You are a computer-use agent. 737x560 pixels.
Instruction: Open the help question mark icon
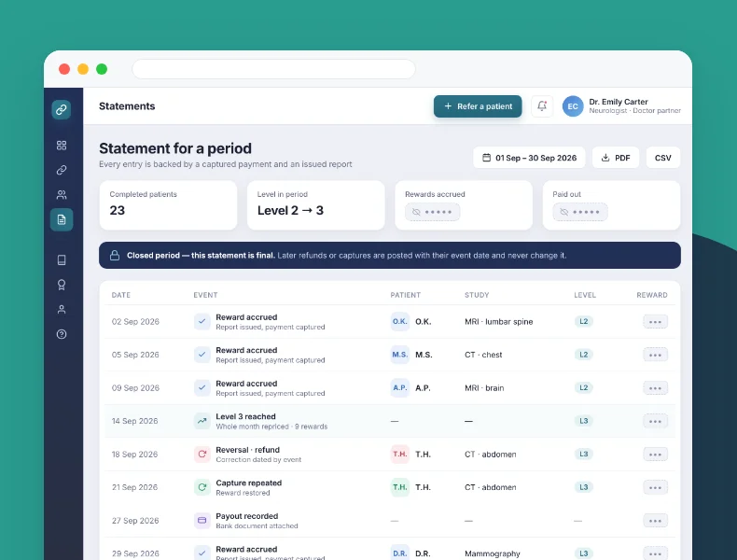(62, 334)
